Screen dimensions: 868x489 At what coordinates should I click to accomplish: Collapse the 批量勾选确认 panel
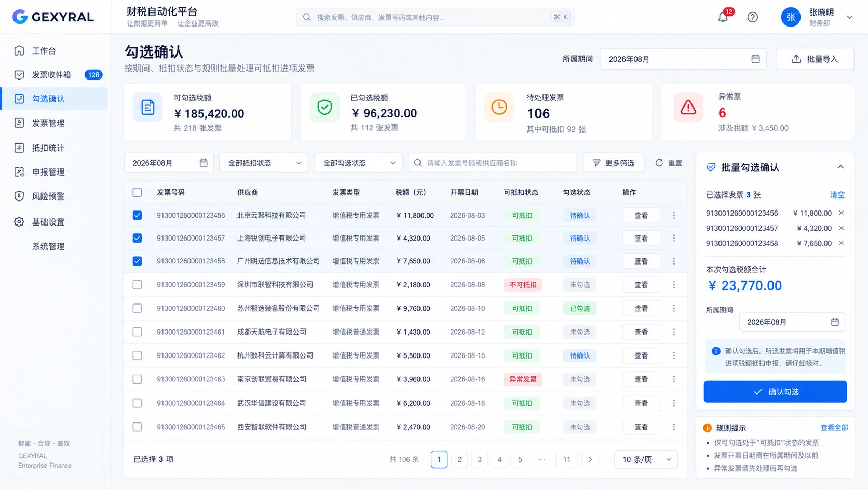840,167
